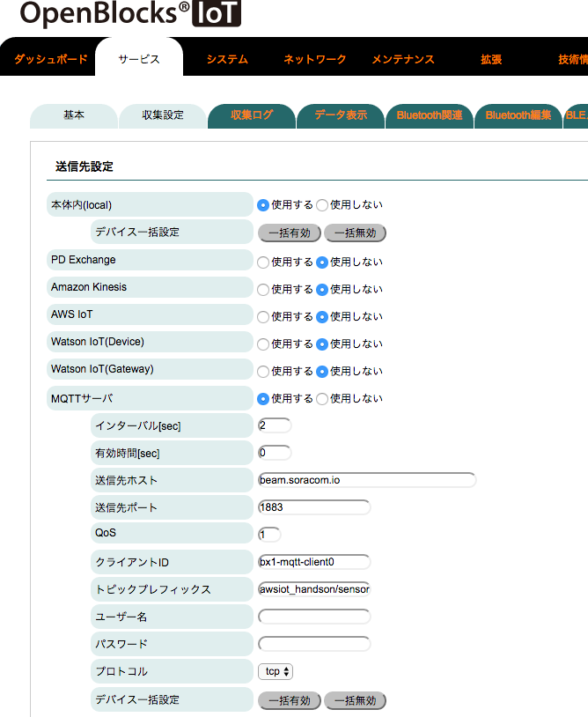Click 一括無効 under MQTTサーバ settings
The image size is (588, 717).
point(355,700)
